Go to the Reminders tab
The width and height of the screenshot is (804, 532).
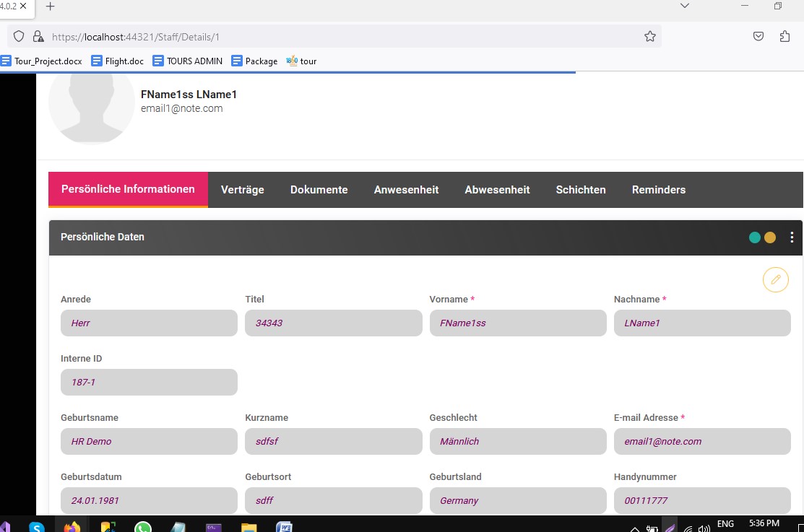(x=659, y=190)
